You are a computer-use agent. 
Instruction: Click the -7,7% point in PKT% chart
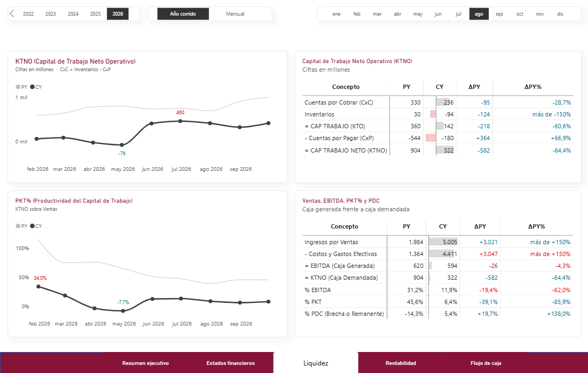coord(124,310)
